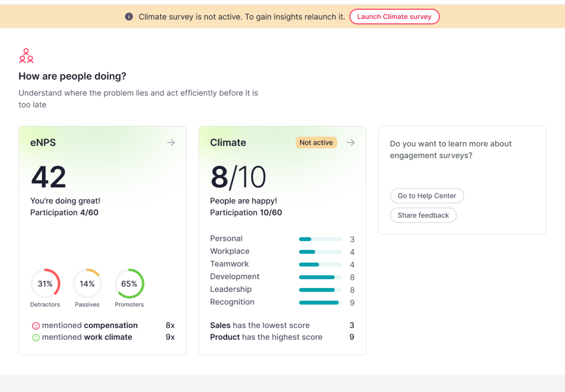The image size is (565, 392).
Task: Click the Not active status badge
Action: [x=316, y=142]
